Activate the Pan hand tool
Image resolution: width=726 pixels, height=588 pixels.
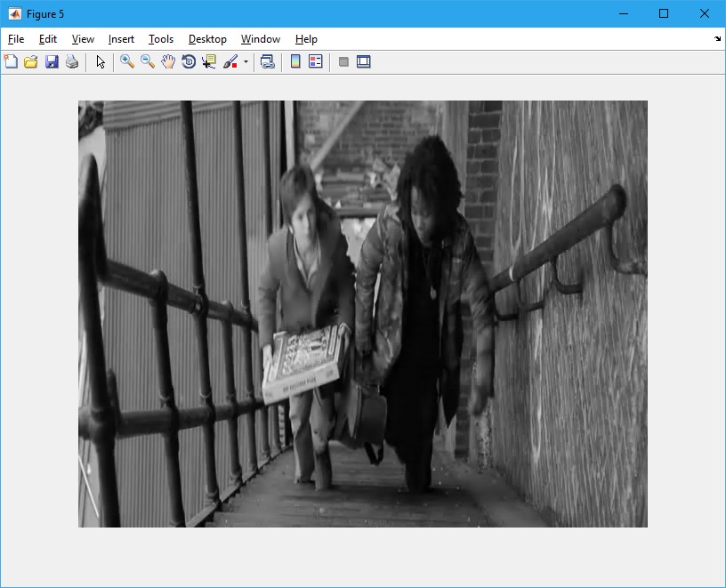point(168,61)
